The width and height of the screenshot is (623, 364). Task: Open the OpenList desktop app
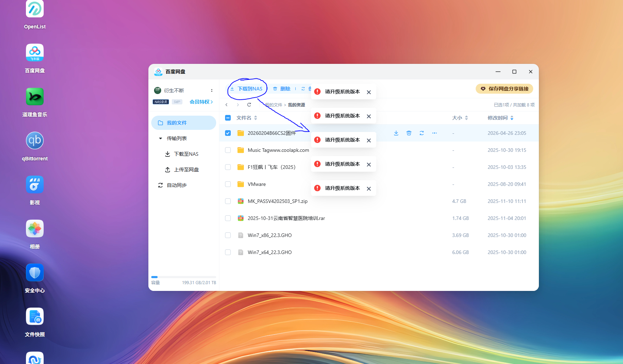coord(35,9)
